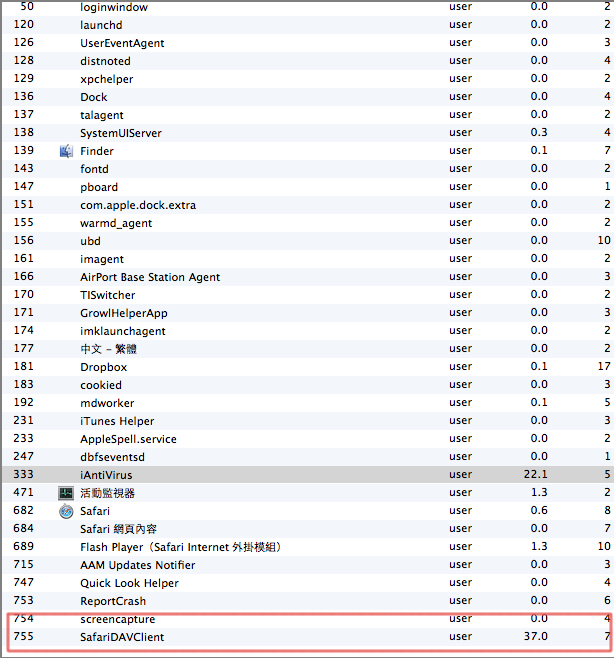The height and width of the screenshot is (658, 614).
Task: Select the SystemUIServer process
Action: point(121,133)
